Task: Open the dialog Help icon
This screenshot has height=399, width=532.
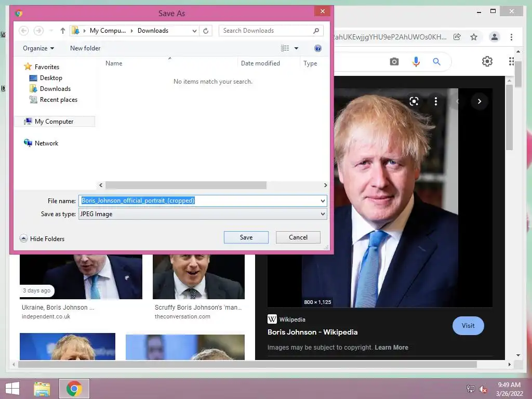Action: [318, 48]
